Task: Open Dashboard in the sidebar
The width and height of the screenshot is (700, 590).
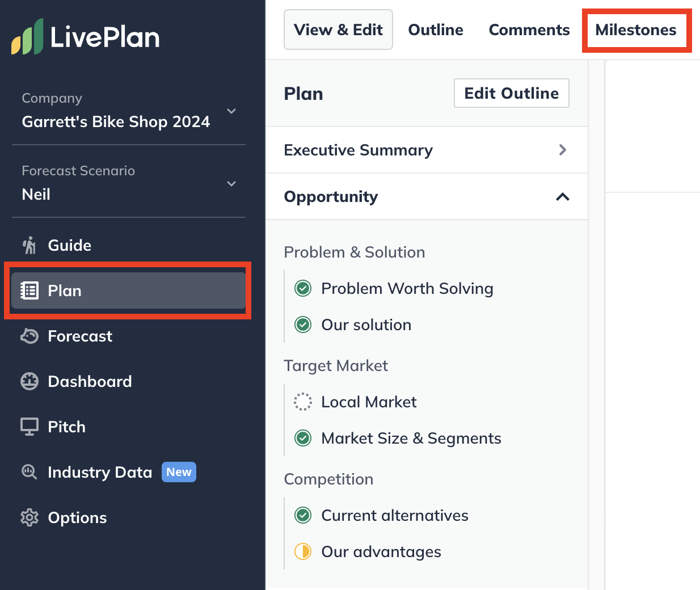Action: (x=129, y=381)
